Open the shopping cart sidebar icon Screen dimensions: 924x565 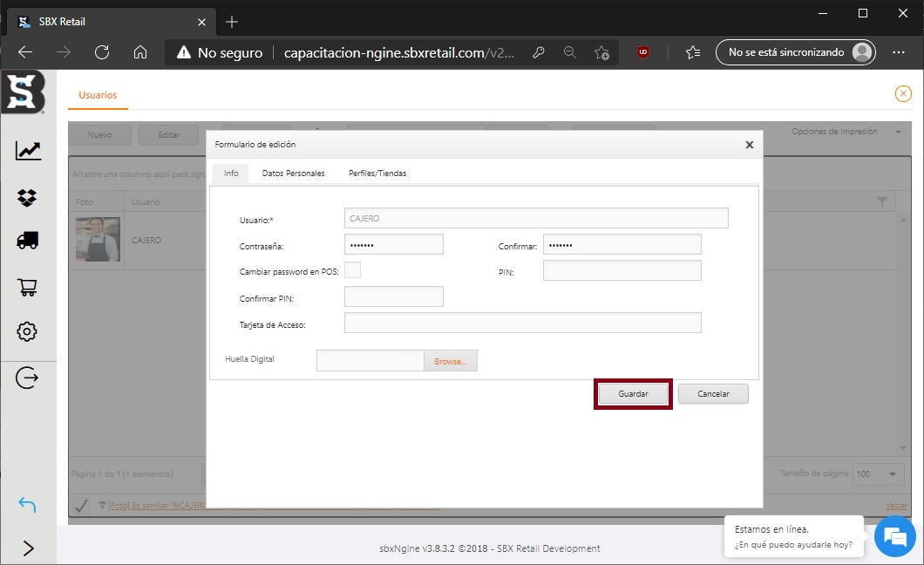click(28, 287)
